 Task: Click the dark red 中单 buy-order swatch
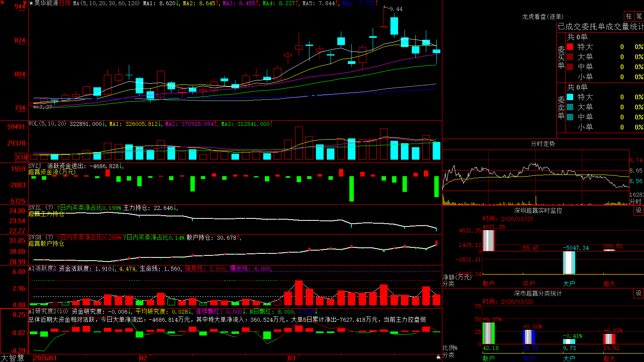[x=570, y=67]
